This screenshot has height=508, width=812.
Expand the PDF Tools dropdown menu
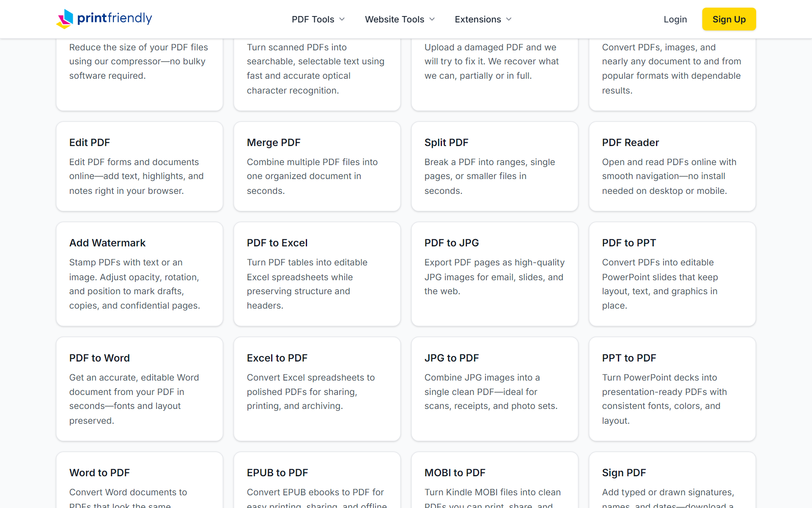point(318,19)
